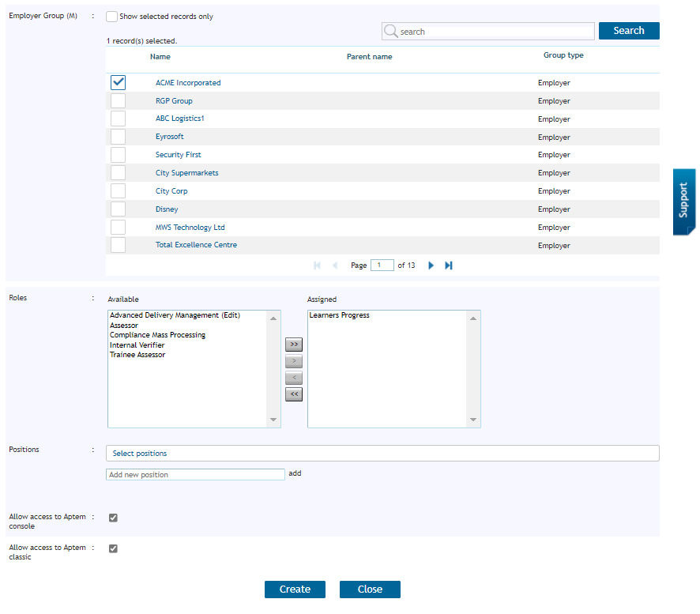Go to the previous page of records
700x614 pixels.
pyautogui.click(x=335, y=265)
